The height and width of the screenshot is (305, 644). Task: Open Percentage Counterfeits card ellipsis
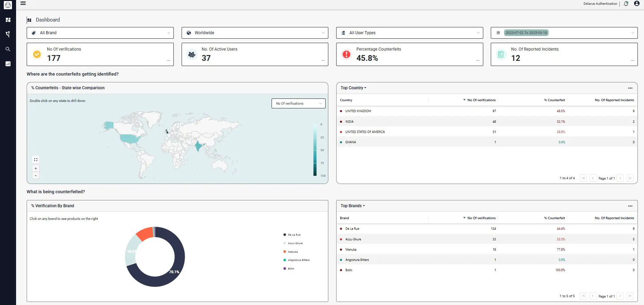(x=478, y=61)
